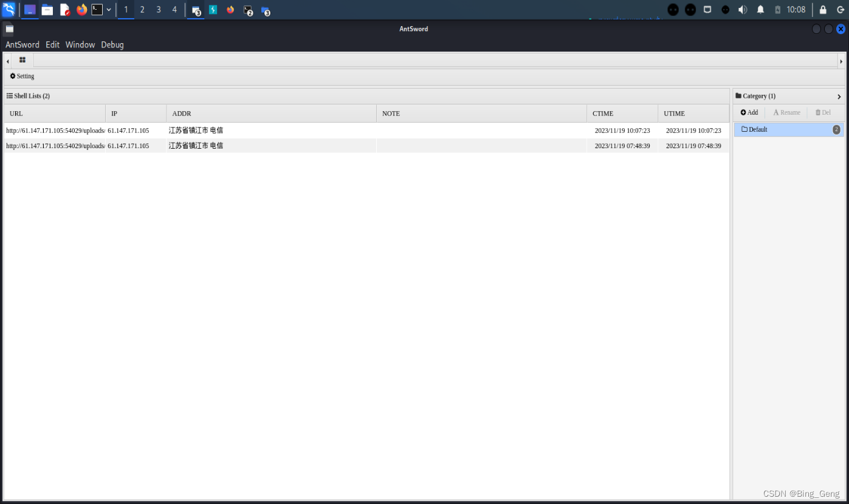The image size is (849, 504).
Task: Click the volume icon in system tray
Action: pos(741,10)
